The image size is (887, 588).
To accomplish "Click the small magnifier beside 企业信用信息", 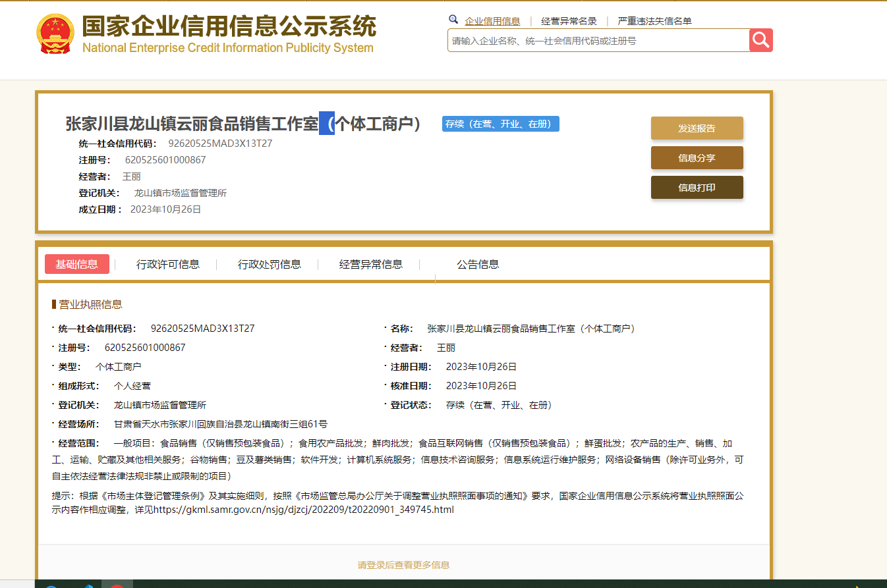I will (x=453, y=20).
